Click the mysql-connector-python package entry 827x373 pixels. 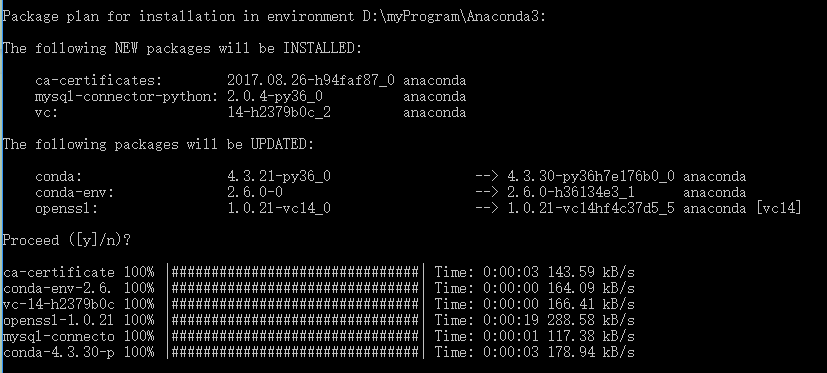click(x=127, y=97)
